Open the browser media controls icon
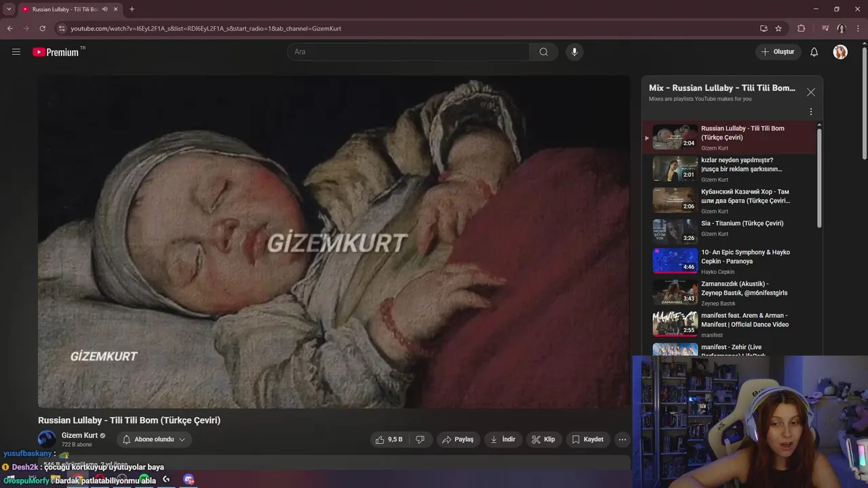This screenshot has height=488, width=868. click(x=825, y=28)
